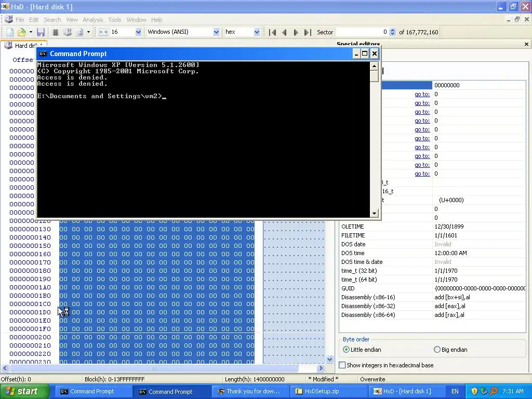Open the hex offset base dropdown

tap(257, 32)
